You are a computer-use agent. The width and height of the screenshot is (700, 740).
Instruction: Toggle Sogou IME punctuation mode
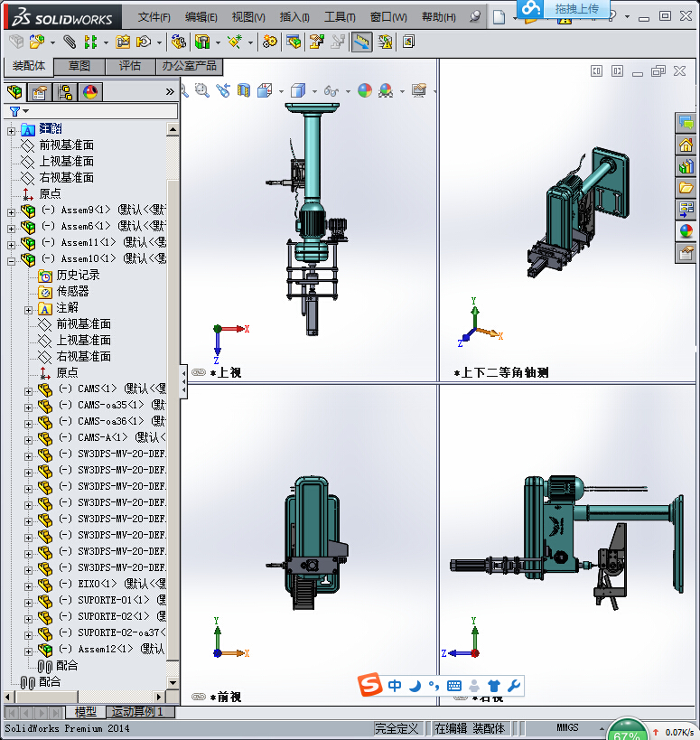tap(434, 686)
